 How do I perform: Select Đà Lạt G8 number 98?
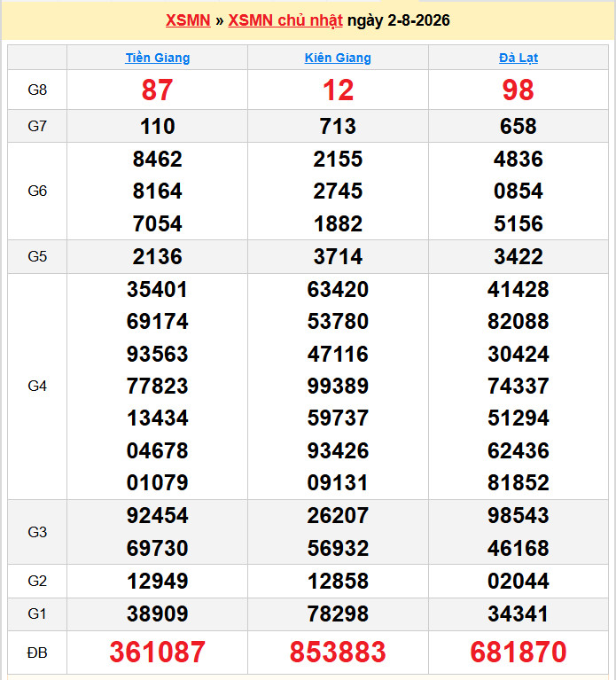518,90
